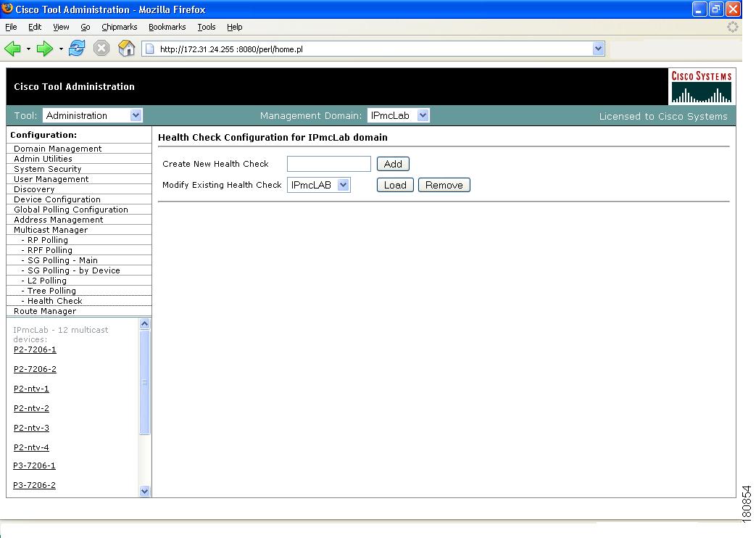Screen dimensions: 756x538
Task: Restore down the Firefox window
Action: pos(716,9)
